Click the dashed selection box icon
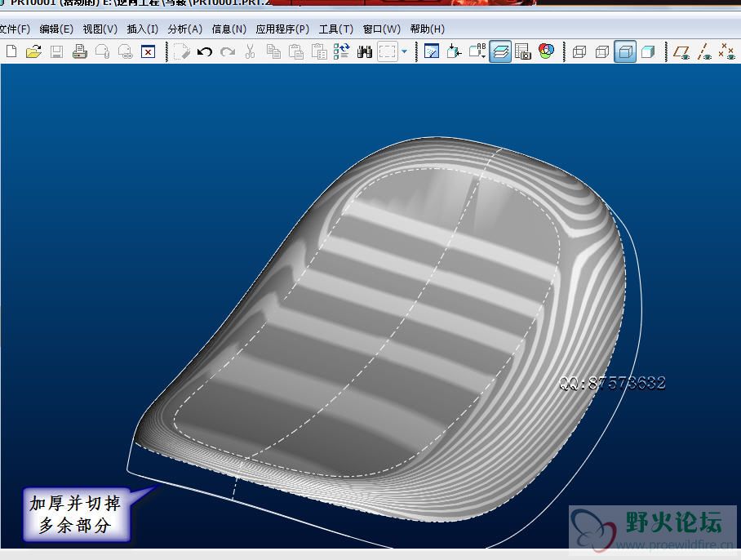The width and height of the screenshot is (741, 560). (x=387, y=51)
